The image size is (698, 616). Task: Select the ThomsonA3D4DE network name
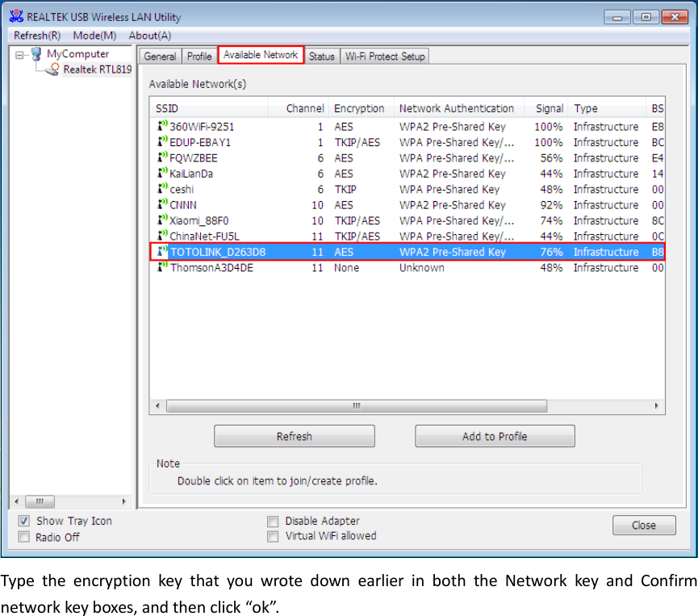[x=212, y=268]
